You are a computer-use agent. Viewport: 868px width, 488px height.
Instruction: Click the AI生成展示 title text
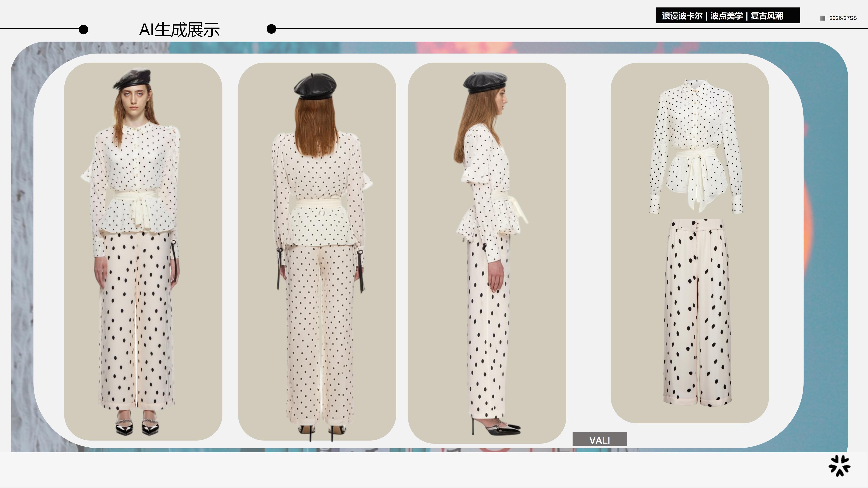click(x=179, y=30)
